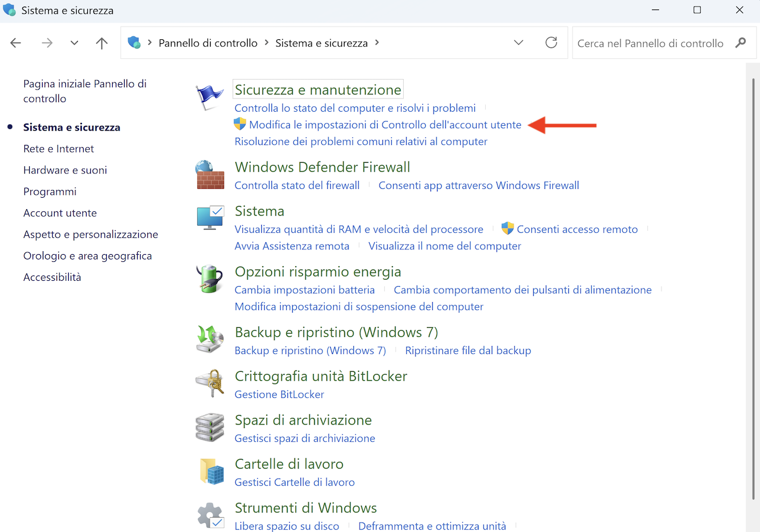
Task: Open the Sistema heading link
Action: [259, 211]
